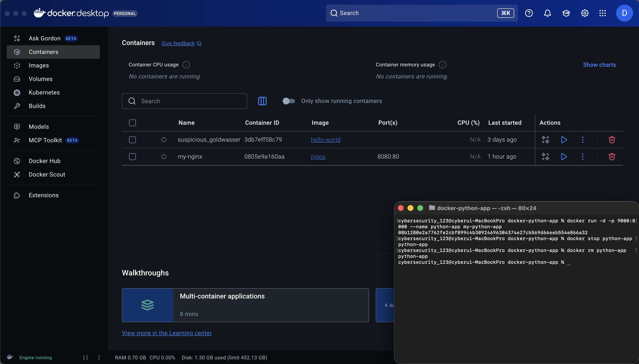Open notifications bell in the header
The height and width of the screenshot is (364, 639).
coord(547,13)
